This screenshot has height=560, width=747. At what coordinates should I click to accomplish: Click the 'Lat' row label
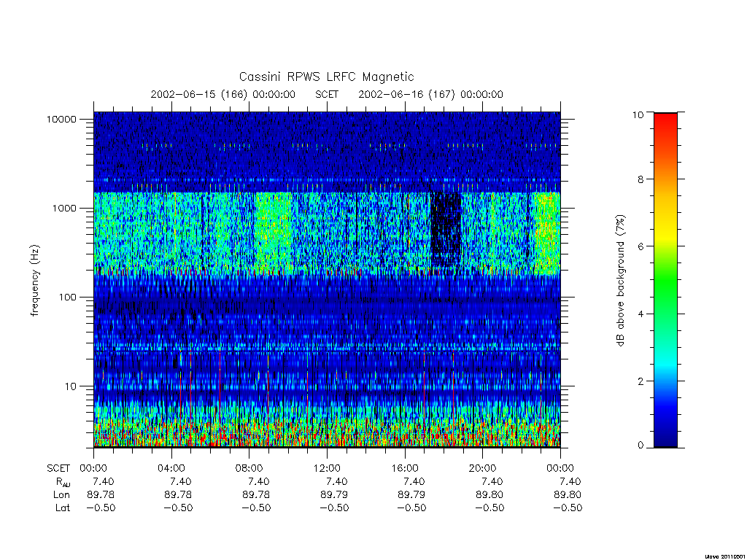click(x=63, y=508)
